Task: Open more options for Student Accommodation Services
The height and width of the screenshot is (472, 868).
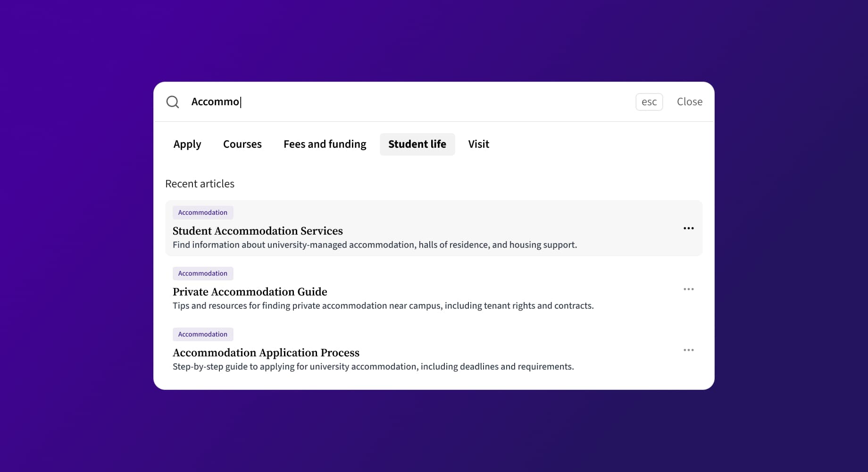Action: tap(688, 228)
